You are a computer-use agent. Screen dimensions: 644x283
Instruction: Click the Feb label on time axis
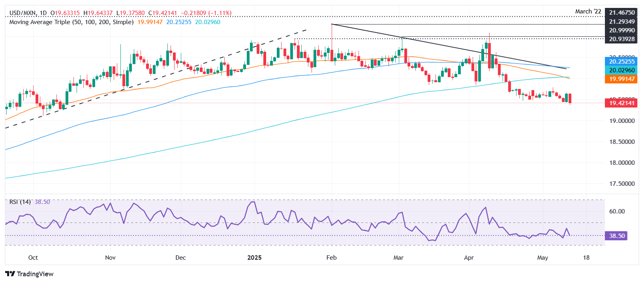[331, 258]
